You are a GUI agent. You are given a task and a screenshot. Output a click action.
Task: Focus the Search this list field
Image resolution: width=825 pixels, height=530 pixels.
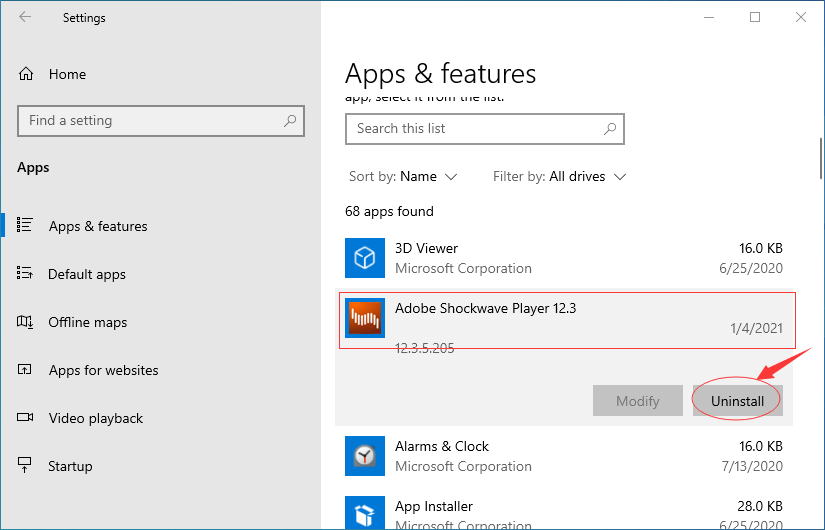point(485,128)
